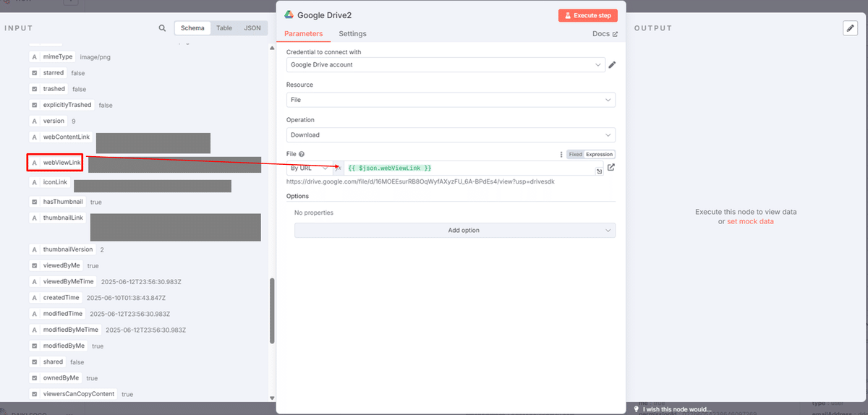Image resolution: width=868 pixels, height=415 pixels.
Task: Click the fx expression icon in File field
Action: (x=339, y=168)
